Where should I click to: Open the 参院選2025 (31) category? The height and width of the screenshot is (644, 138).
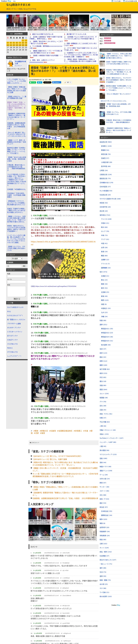click(107, 341)
